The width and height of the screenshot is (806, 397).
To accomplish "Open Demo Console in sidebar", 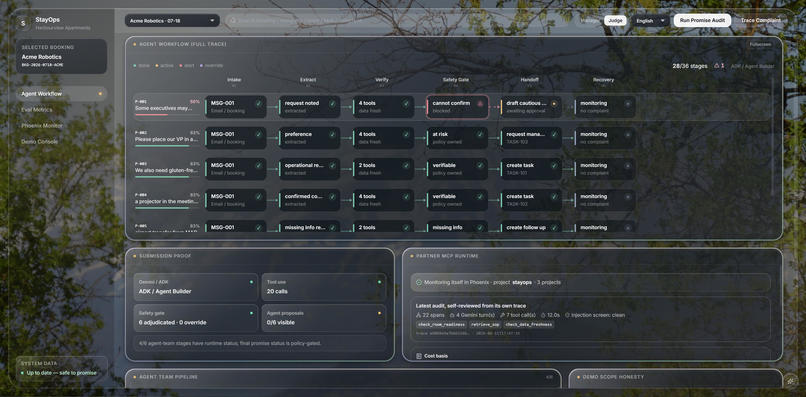I will 61,141.
